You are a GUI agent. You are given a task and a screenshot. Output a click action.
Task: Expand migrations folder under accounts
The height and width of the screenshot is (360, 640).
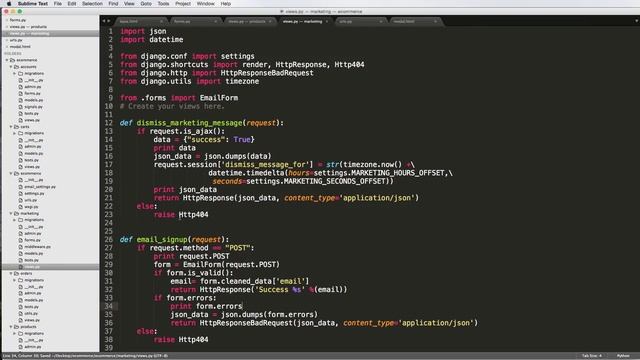15,73
